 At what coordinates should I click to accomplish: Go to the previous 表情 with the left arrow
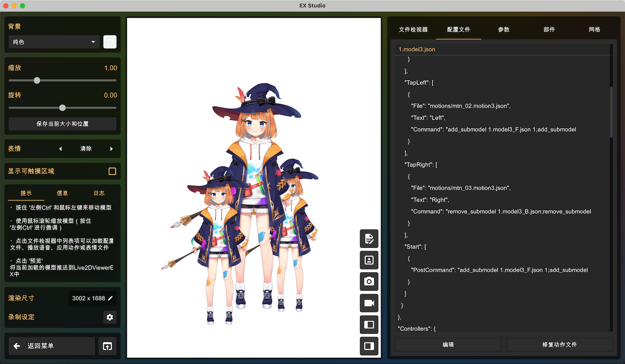point(60,149)
